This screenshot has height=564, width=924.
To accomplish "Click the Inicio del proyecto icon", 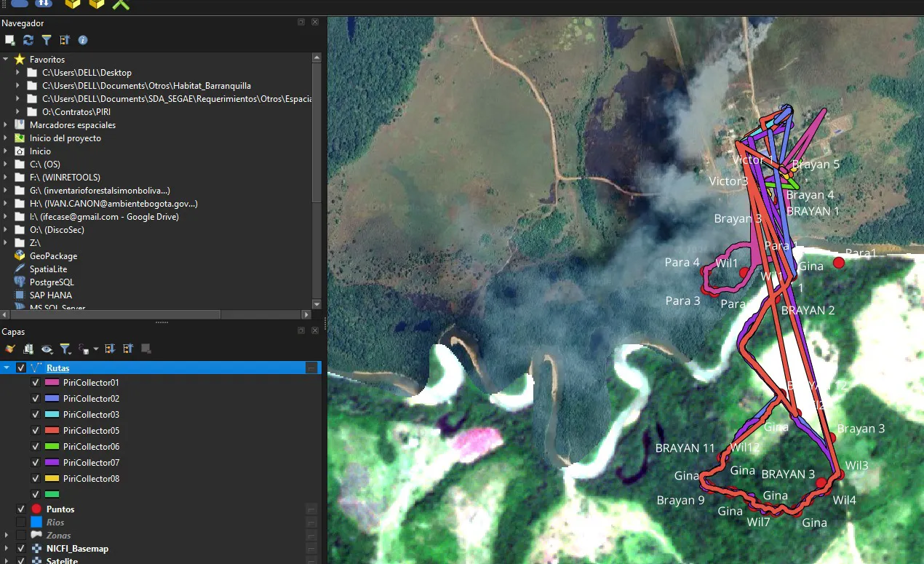I will (20, 138).
